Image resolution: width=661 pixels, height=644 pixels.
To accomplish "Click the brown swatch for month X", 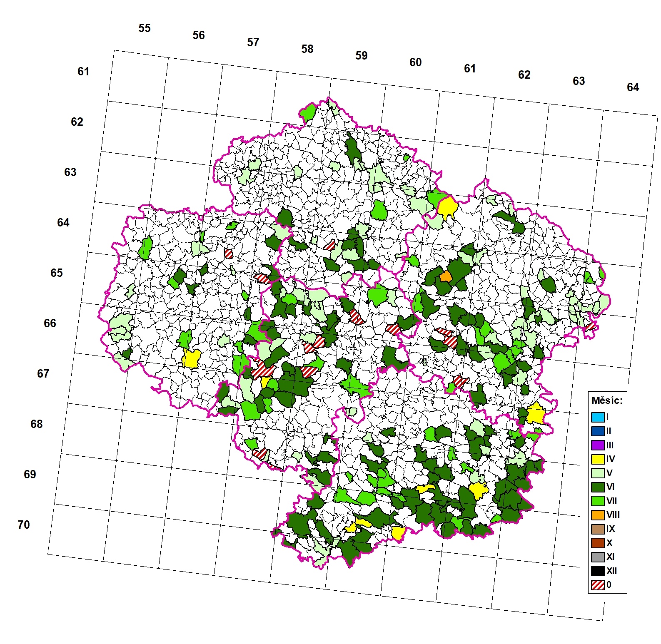I will pos(598,543).
